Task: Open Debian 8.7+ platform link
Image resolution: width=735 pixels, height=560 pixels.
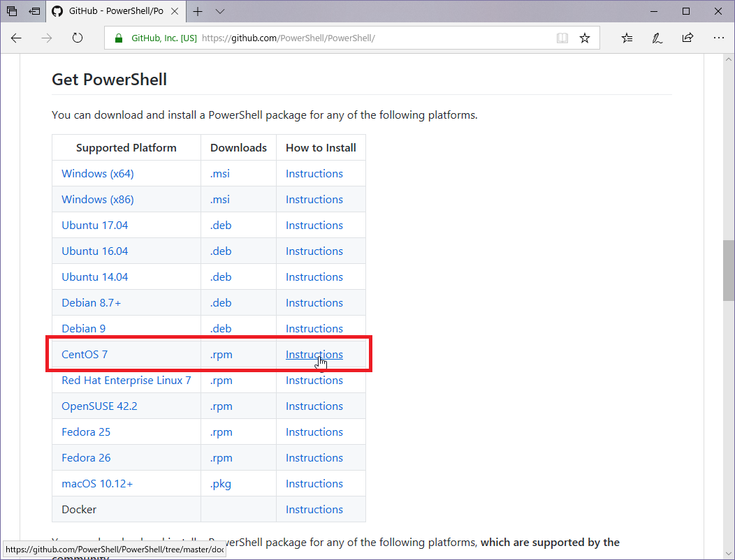Action: click(92, 303)
